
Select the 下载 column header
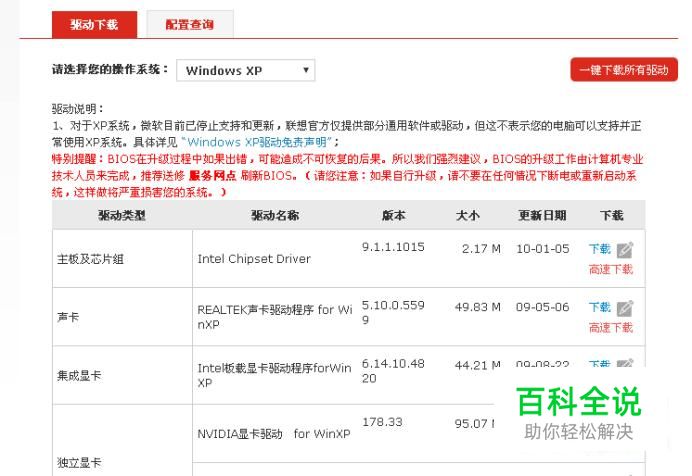tap(612, 215)
